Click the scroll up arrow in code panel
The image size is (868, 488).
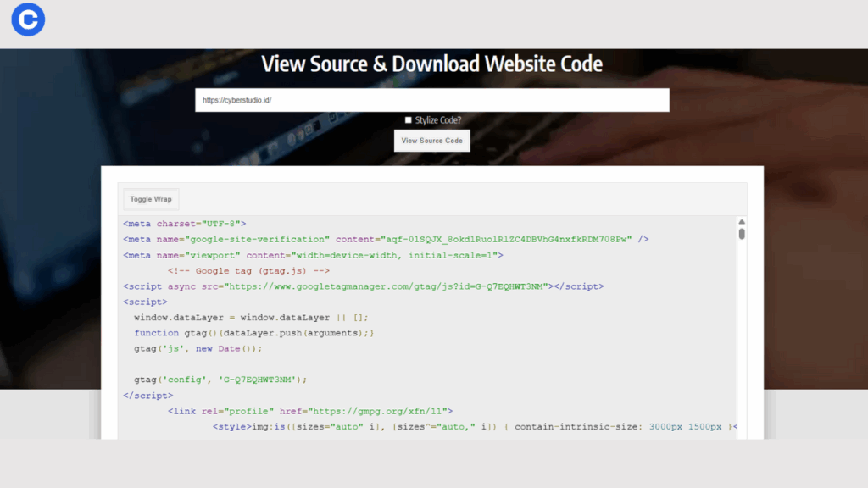pos(742,222)
